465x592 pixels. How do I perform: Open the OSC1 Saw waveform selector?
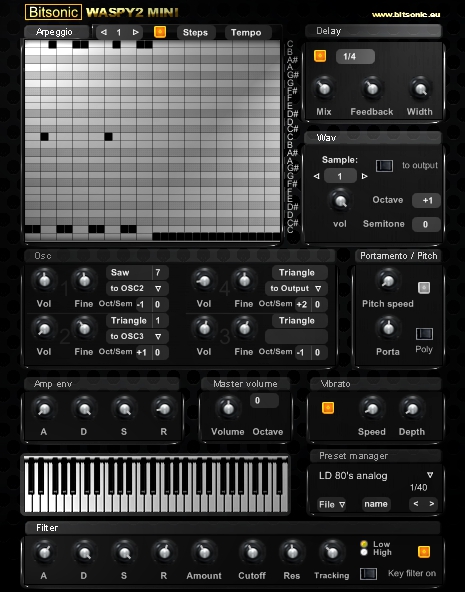[129, 272]
